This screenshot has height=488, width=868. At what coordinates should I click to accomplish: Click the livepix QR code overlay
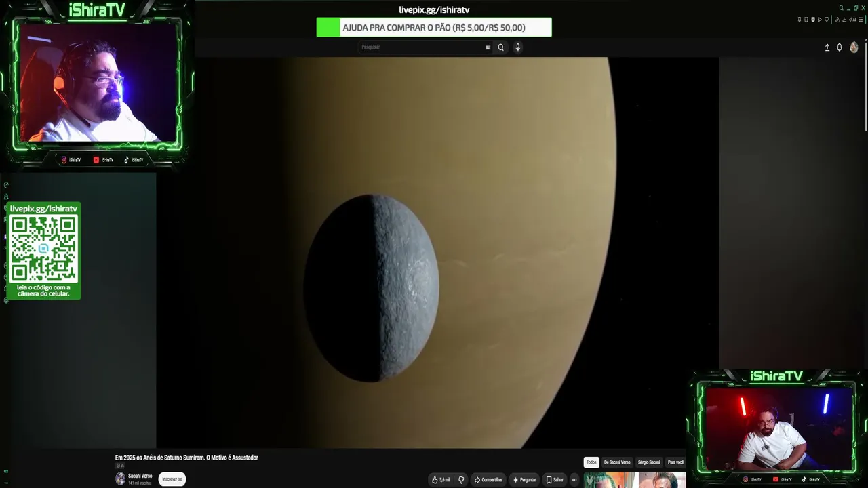43,250
